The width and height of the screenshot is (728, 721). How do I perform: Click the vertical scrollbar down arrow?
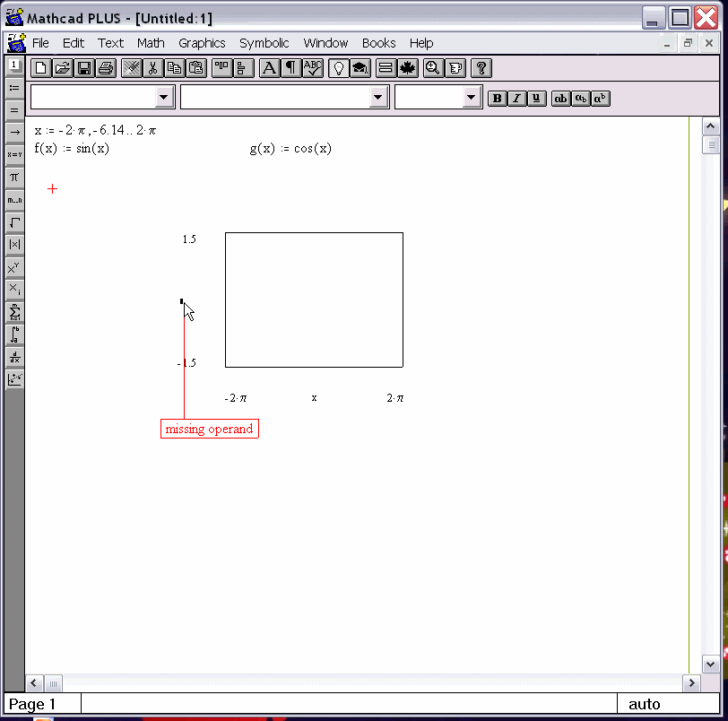711,665
